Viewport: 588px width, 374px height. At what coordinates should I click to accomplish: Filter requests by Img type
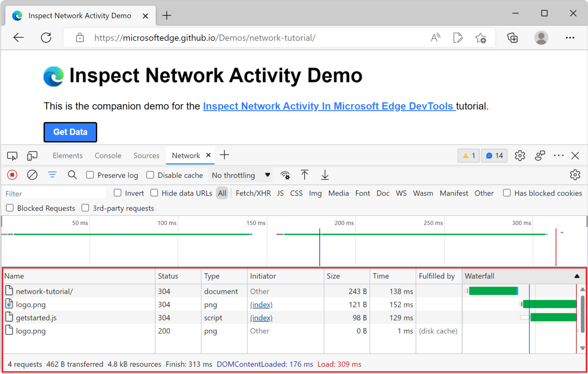(x=315, y=192)
